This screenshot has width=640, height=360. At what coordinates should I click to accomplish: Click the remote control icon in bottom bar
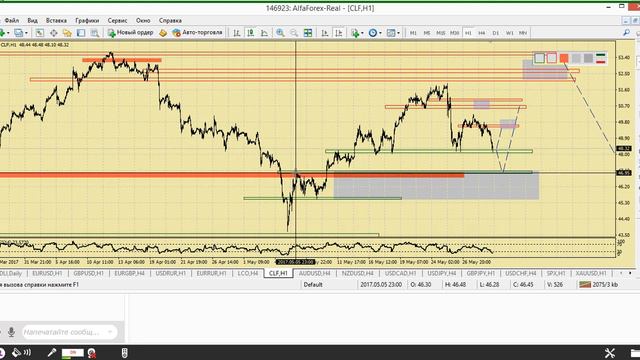[124, 353]
